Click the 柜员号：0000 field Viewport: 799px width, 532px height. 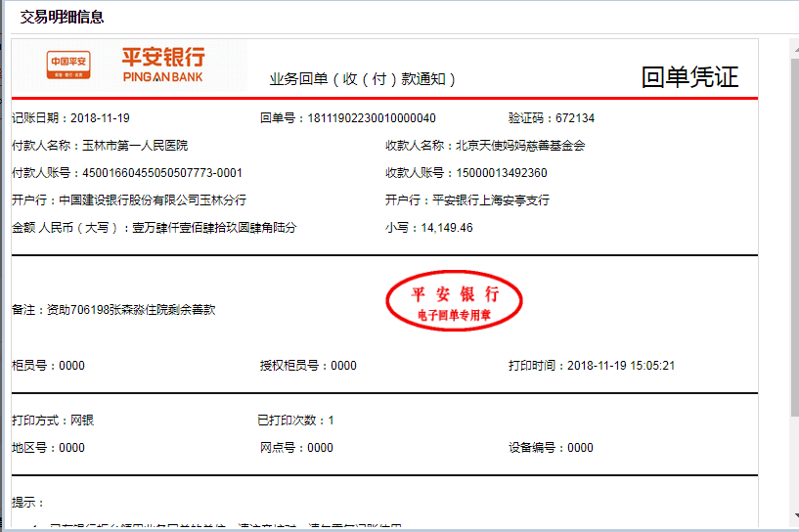click(48, 366)
